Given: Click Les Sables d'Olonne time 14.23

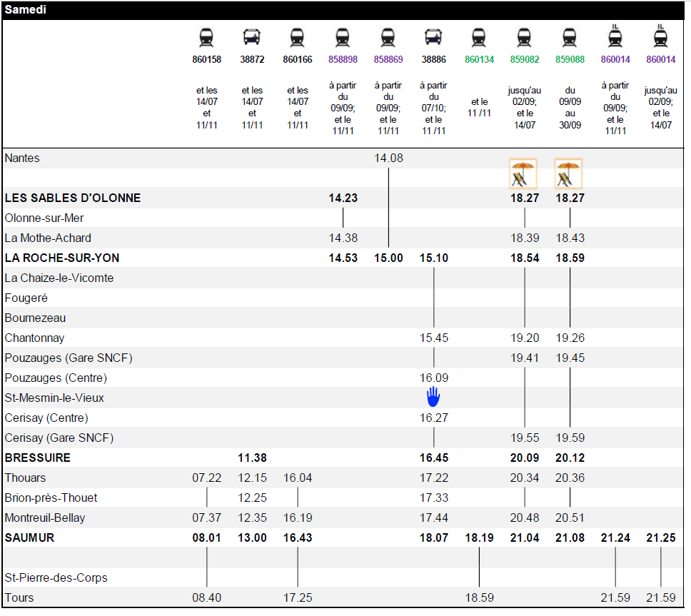Looking at the screenshot, I should click(343, 198).
